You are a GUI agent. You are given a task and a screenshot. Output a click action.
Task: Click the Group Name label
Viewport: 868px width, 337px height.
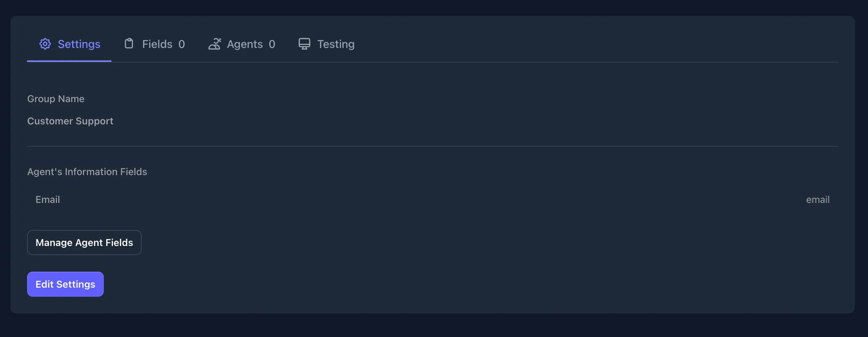click(56, 99)
